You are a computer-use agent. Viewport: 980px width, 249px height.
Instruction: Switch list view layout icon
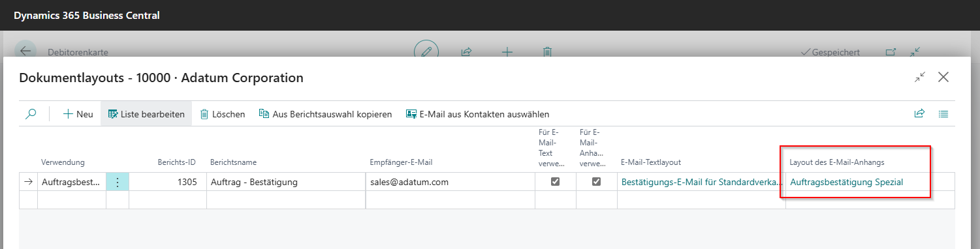coord(943,114)
